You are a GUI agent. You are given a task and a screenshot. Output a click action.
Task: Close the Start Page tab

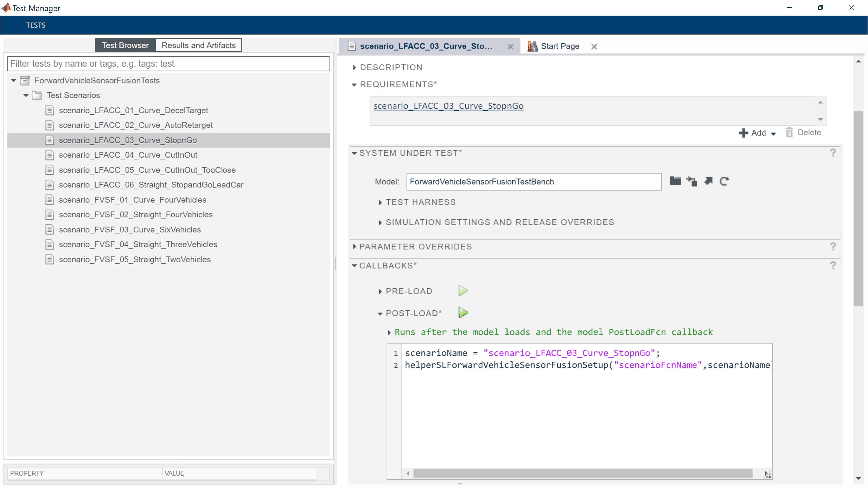(x=594, y=47)
